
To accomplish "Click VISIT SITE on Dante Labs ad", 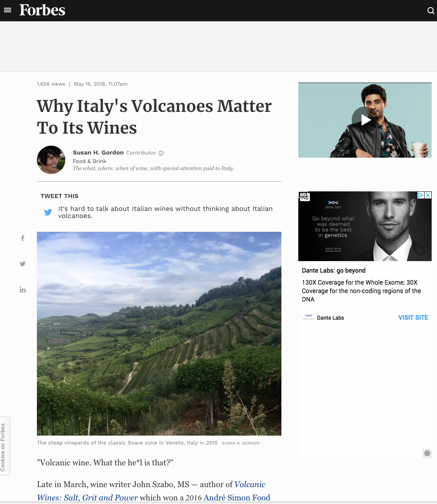I will 413,317.
